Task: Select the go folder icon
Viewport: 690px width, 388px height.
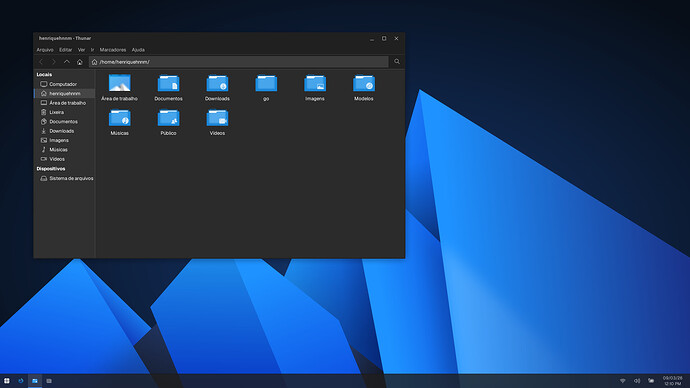Action: pos(266,83)
